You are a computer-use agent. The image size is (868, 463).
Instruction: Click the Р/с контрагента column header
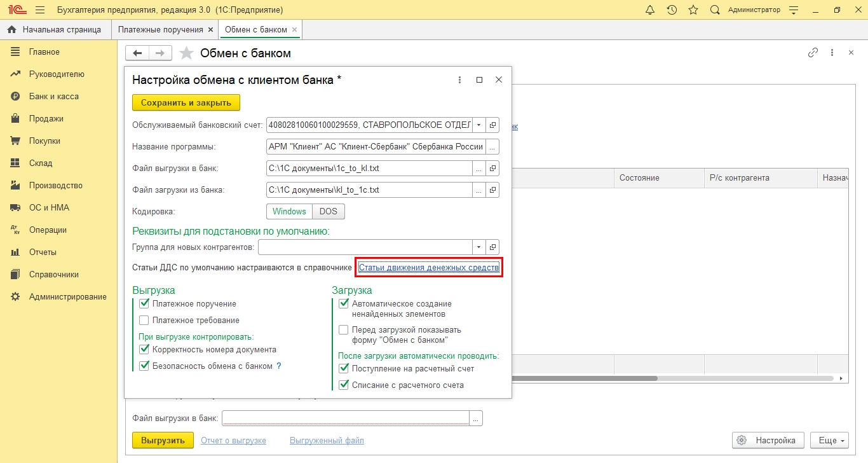click(x=761, y=178)
